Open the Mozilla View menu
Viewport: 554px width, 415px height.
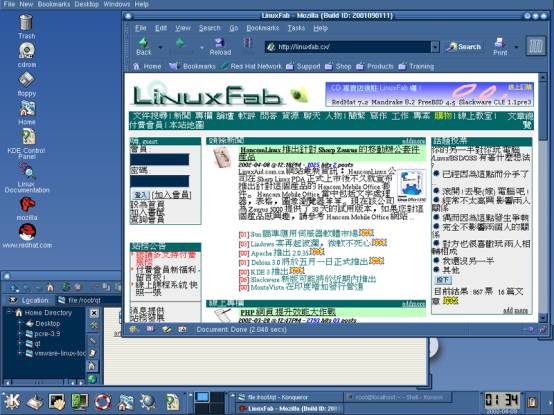[183, 28]
